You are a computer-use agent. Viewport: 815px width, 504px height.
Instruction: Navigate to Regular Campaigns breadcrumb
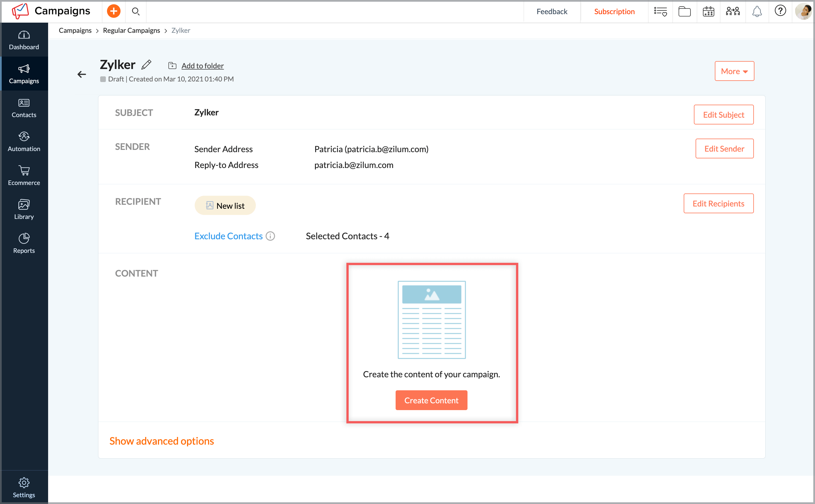point(131,30)
